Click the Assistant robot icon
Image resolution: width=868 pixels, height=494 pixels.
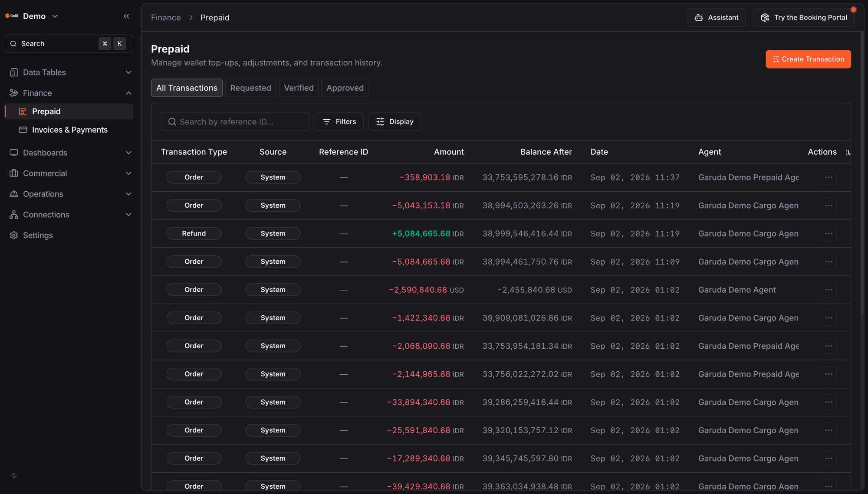(x=699, y=17)
